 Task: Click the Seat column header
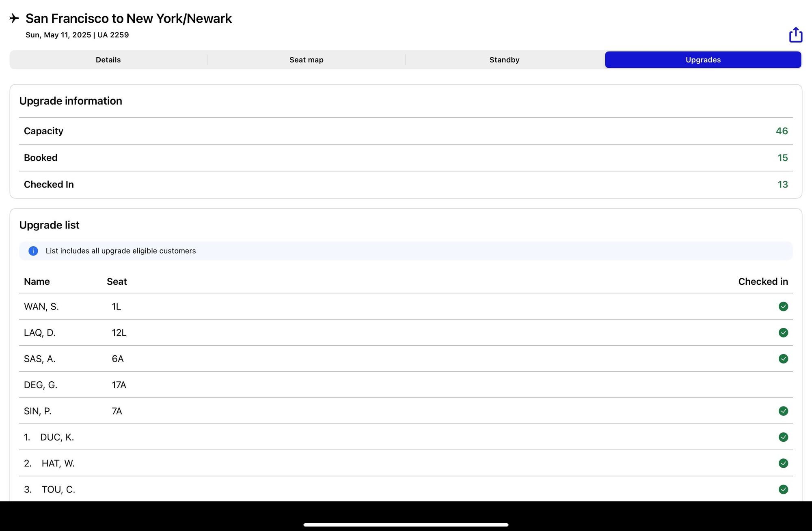117,282
